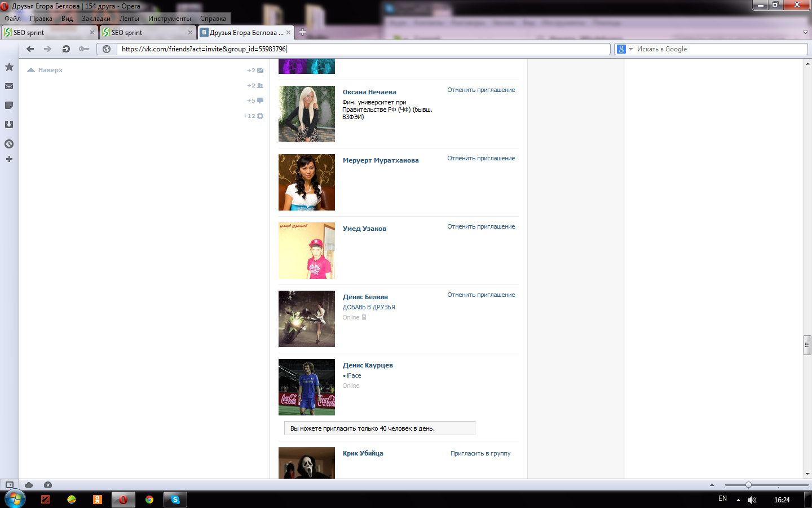
Task: Add a panel with the plus icon
Action: tap(9, 159)
